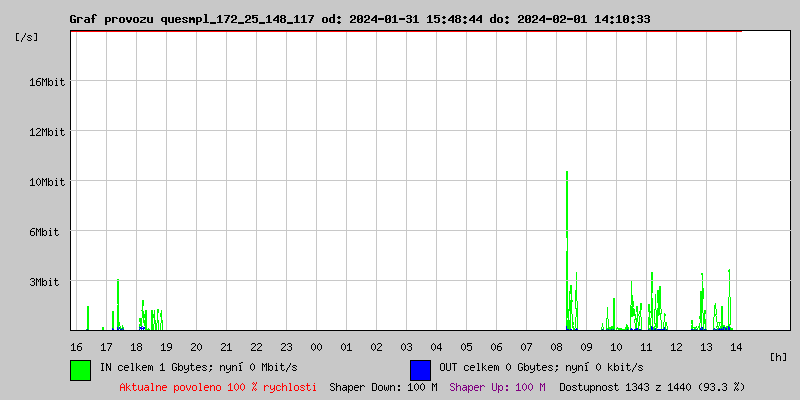Click the 3Mbit y-axis label
This screenshot has width=800, height=400.
tap(46, 282)
